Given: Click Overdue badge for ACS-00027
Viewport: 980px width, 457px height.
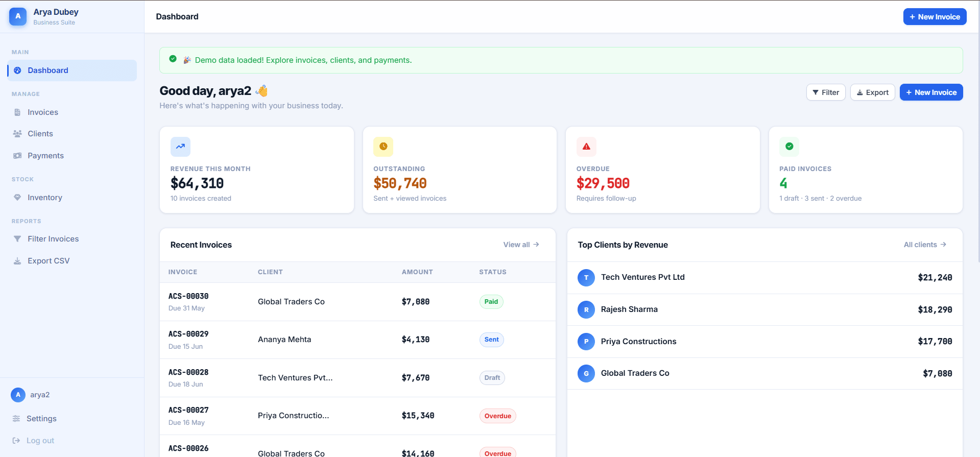Looking at the screenshot, I should (x=497, y=416).
